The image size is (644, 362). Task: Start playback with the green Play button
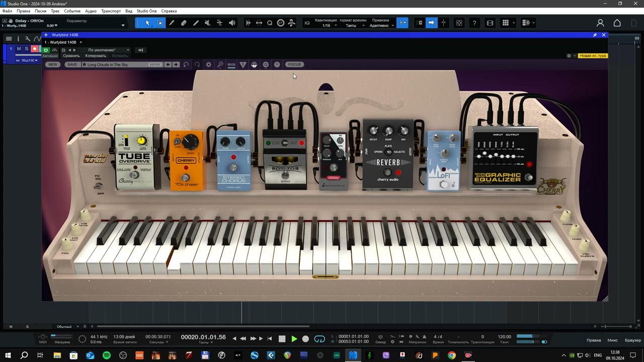click(x=294, y=339)
